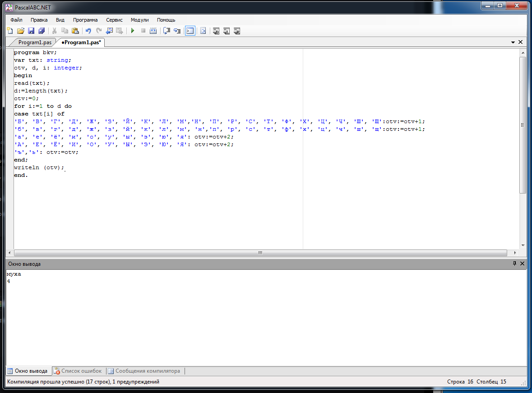The width and height of the screenshot is (532, 393).
Task: Undo the last edit via toolbar
Action: [x=88, y=31]
